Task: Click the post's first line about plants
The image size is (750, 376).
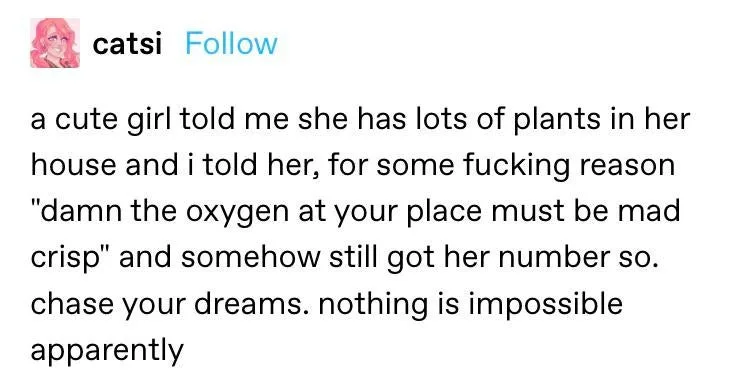Action: [x=360, y=120]
